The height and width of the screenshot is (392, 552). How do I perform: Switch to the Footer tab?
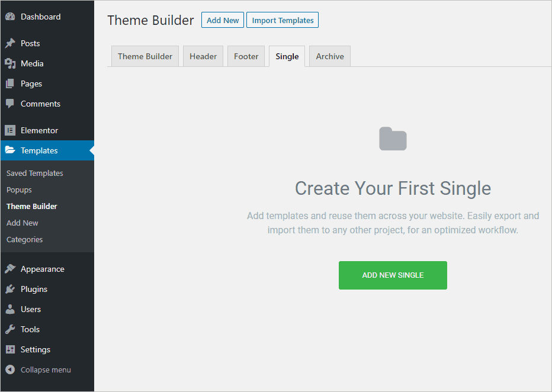point(246,56)
